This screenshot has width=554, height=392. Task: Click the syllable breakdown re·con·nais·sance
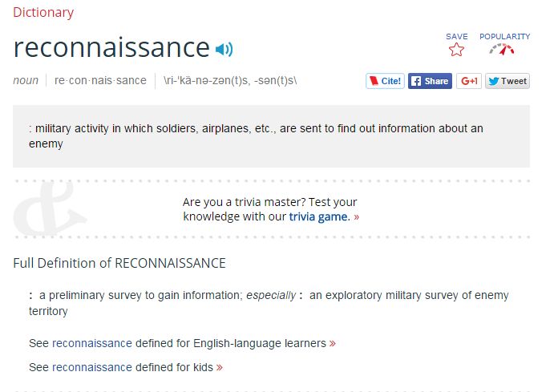pyautogui.click(x=100, y=80)
